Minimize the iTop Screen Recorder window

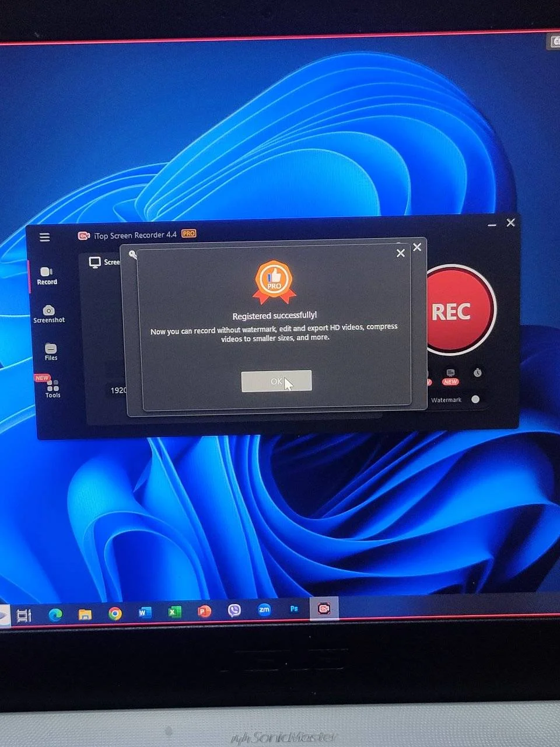pyautogui.click(x=492, y=224)
